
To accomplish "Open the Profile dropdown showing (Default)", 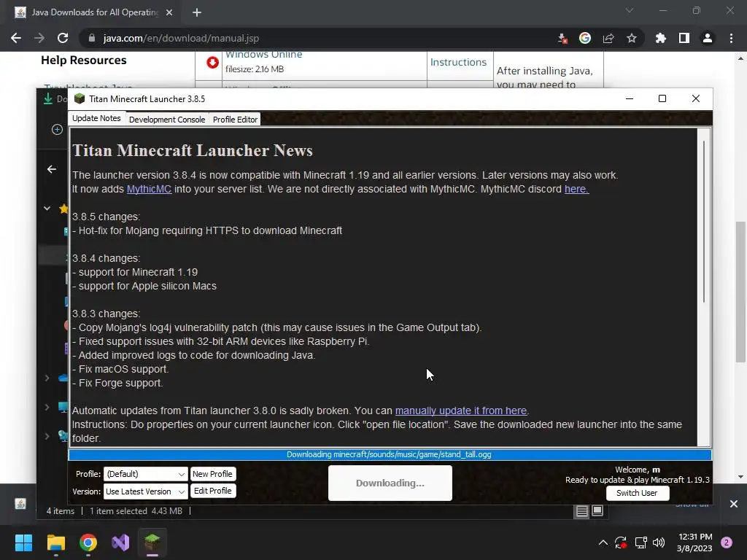I will [145, 474].
